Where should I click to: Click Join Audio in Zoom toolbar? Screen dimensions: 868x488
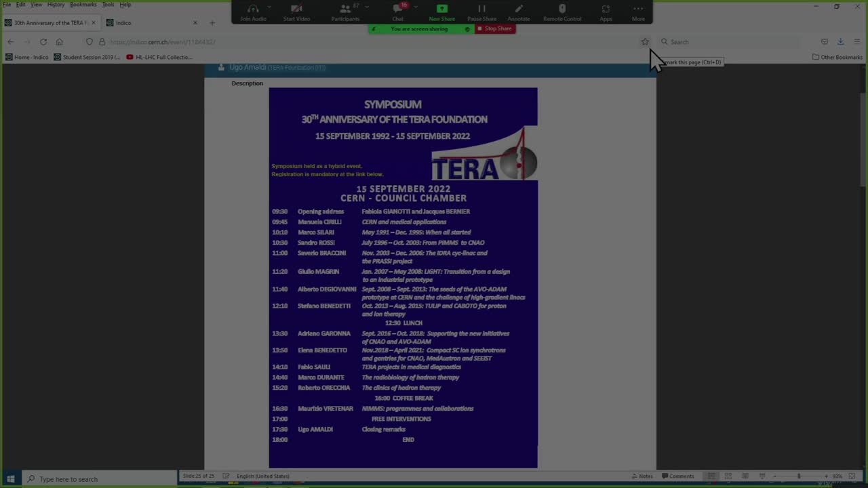coord(253,12)
